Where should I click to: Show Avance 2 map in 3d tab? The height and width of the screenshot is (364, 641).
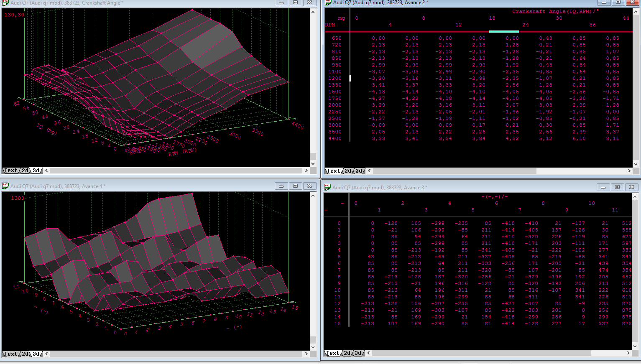pyautogui.click(x=359, y=171)
